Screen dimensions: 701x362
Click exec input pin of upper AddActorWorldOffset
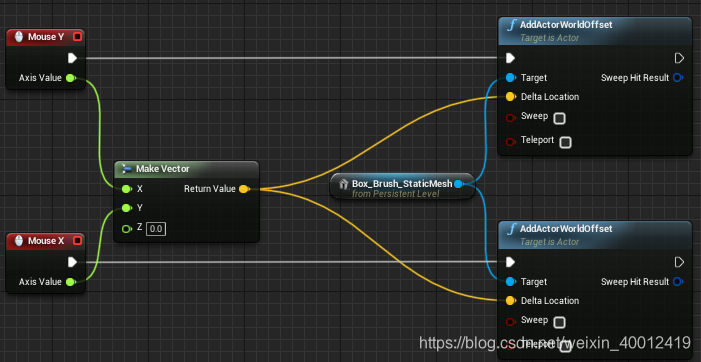[510, 58]
